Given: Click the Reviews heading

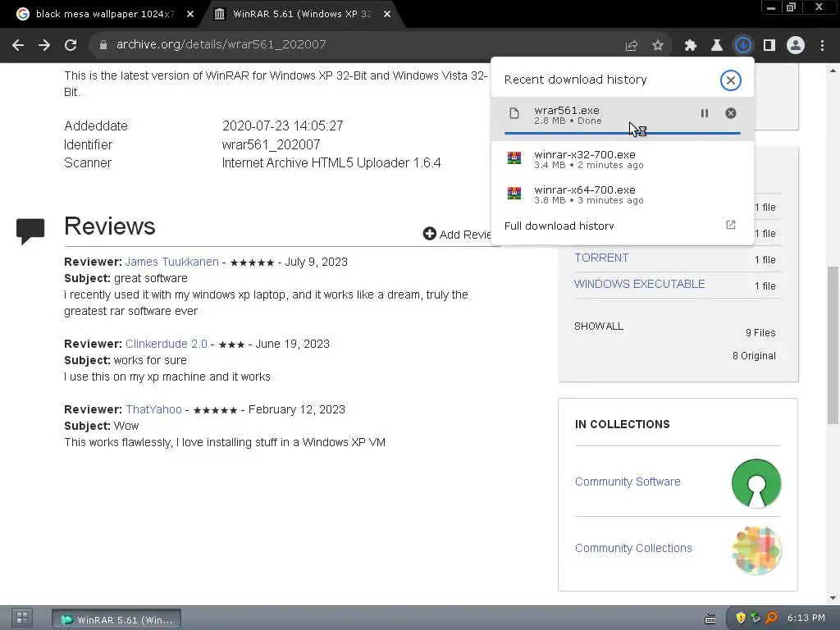Looking at the screenshot, I should point(109,226).
